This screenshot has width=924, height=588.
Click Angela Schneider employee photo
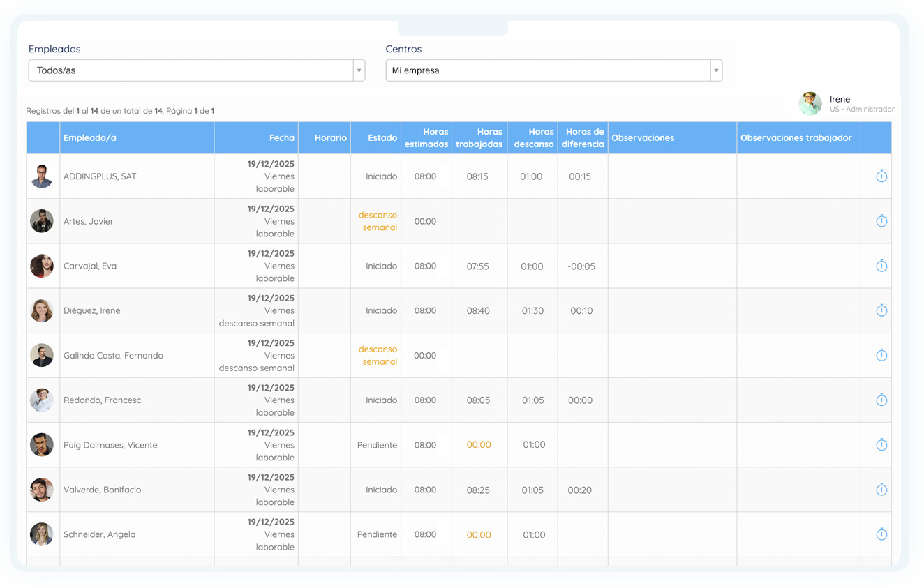(42, 534)
